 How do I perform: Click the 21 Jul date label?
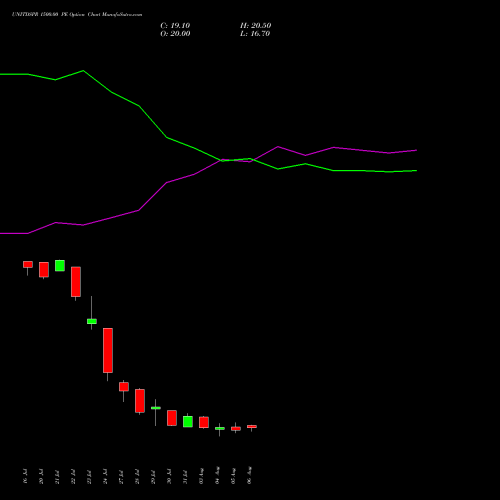[58, 476]
